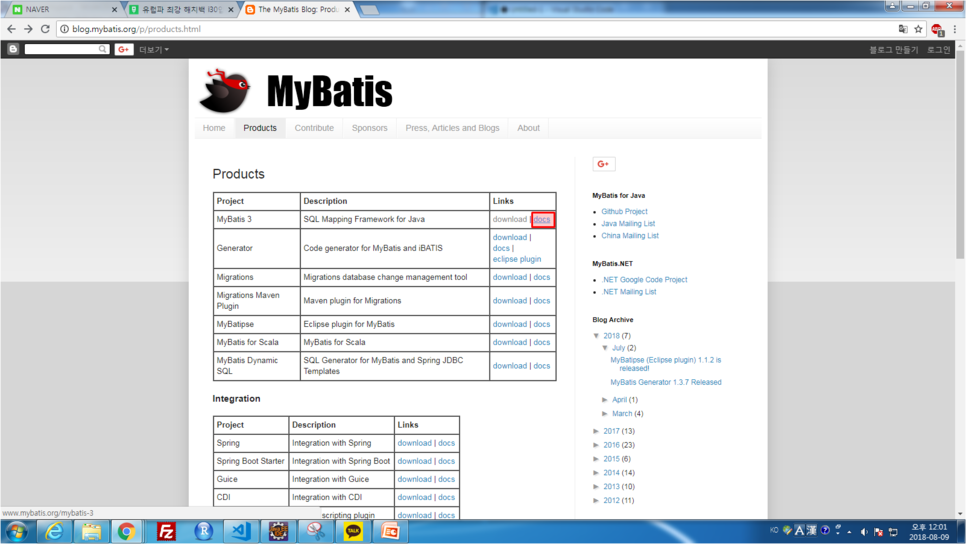Click the G+ share button in Blogger navbar

click(x=124, y=49)
